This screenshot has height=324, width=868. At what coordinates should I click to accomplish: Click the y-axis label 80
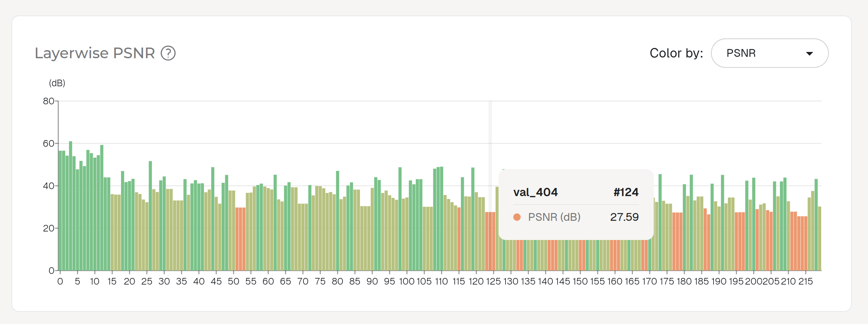[48, 101]
